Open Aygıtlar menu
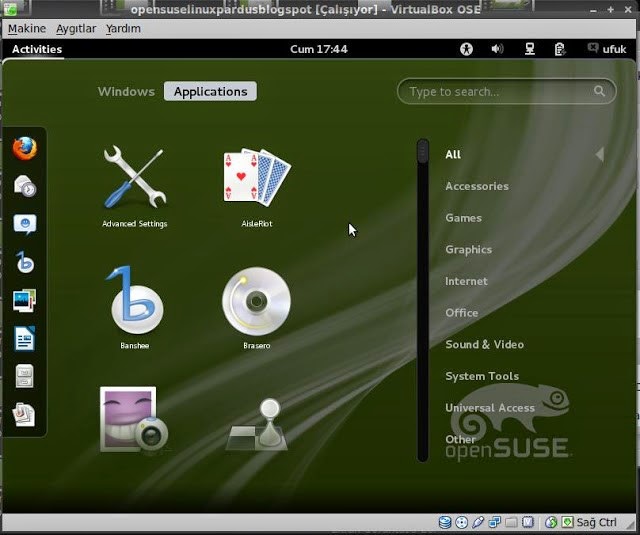 [76, 29]
